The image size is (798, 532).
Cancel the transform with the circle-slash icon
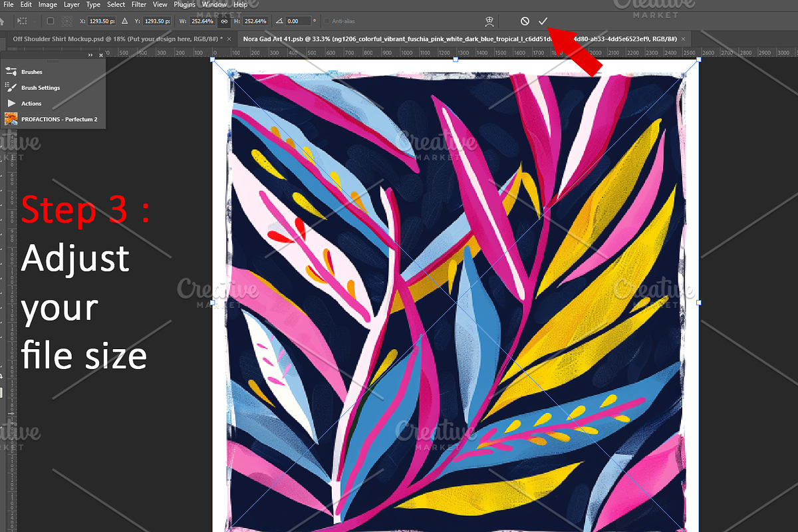point(525,21)
